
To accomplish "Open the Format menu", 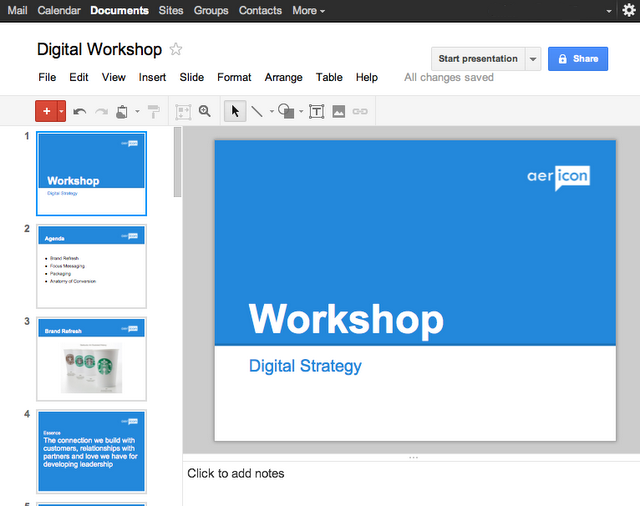I will [x=234, y=78].
